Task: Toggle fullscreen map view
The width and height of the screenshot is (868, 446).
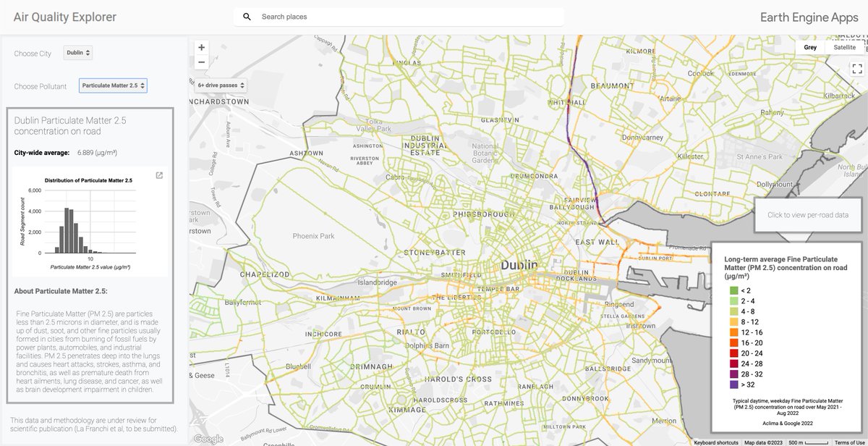Action: [857, 69]
